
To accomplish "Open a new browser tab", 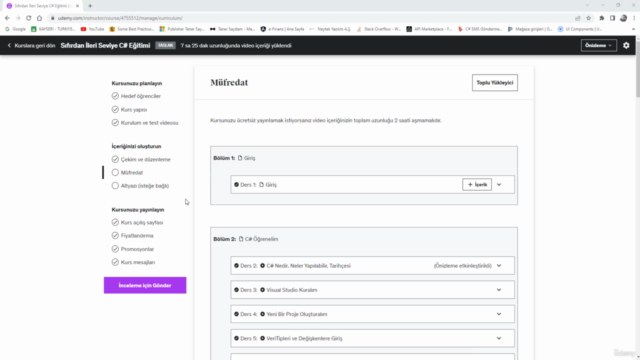I will tap(90, 6).
